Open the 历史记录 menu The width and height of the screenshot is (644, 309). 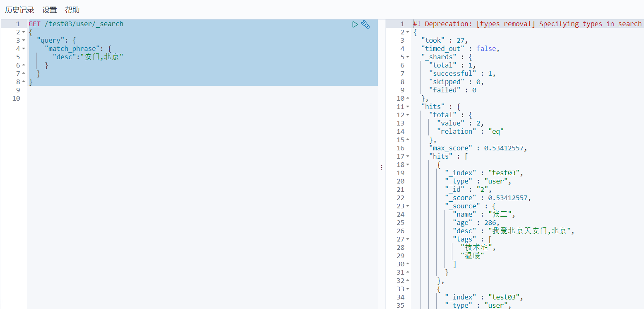[19, 10]
